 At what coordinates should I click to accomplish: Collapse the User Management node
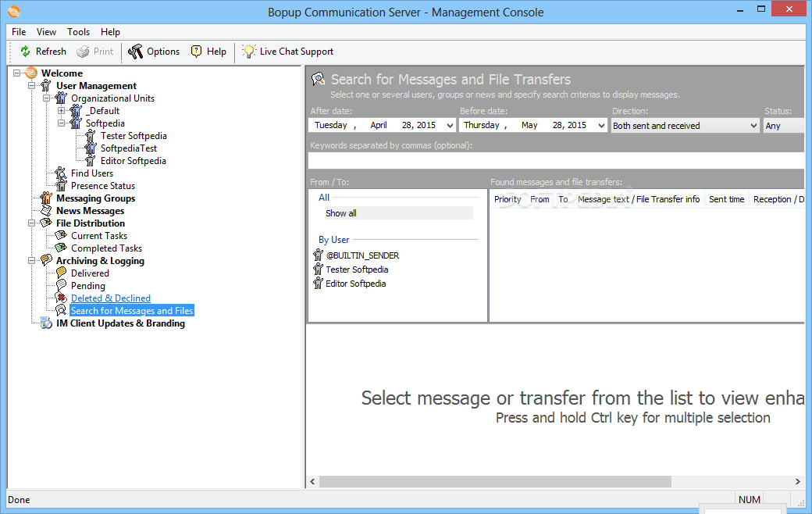[31, 85]
